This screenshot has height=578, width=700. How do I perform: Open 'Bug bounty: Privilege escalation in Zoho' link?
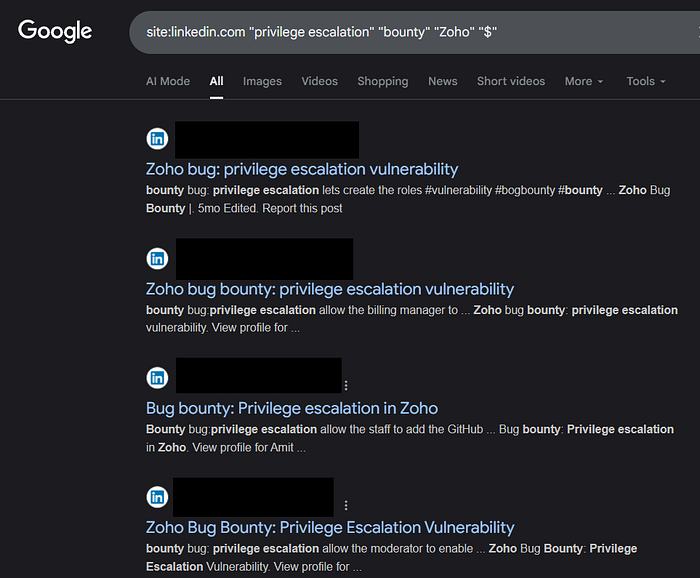(x=292, y=408)
